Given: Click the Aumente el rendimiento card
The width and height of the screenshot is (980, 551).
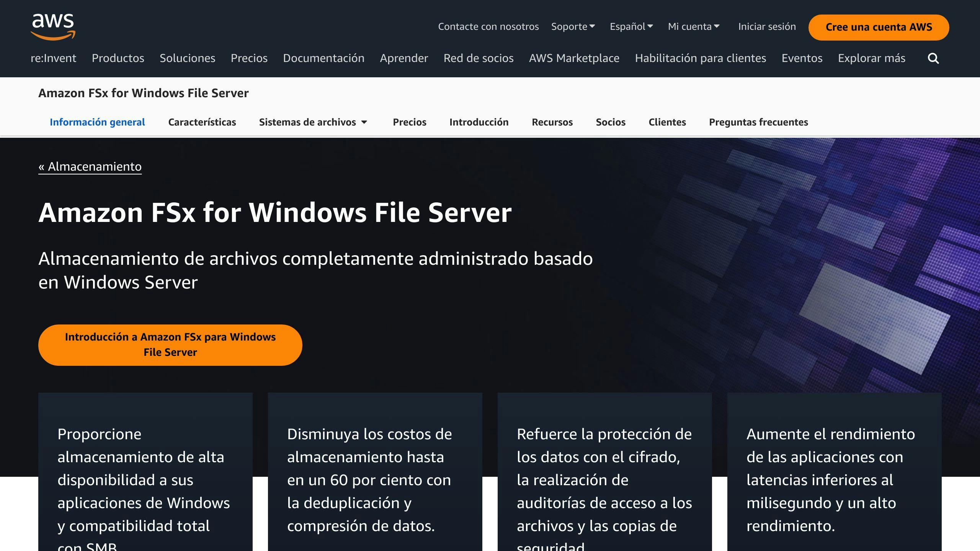Looking at the screenshot, I should (835, 472).
